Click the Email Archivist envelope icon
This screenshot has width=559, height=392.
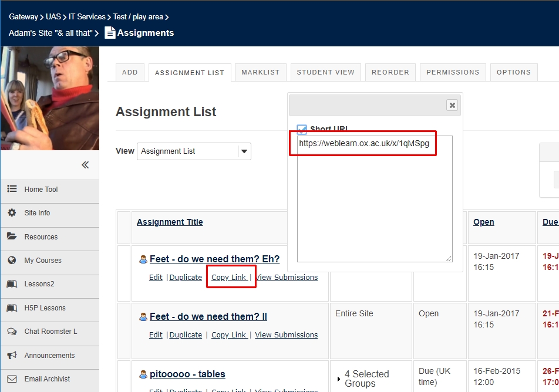12,379
